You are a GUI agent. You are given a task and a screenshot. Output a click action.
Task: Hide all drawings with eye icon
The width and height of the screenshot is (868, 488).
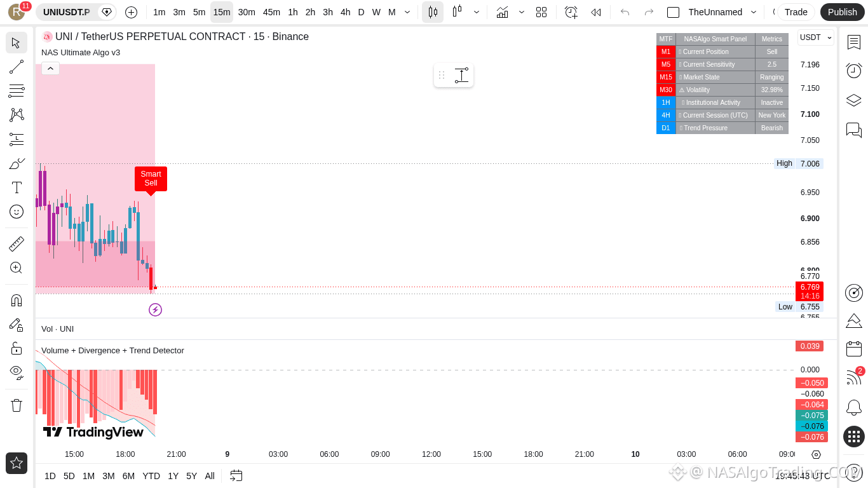(17, 372)
